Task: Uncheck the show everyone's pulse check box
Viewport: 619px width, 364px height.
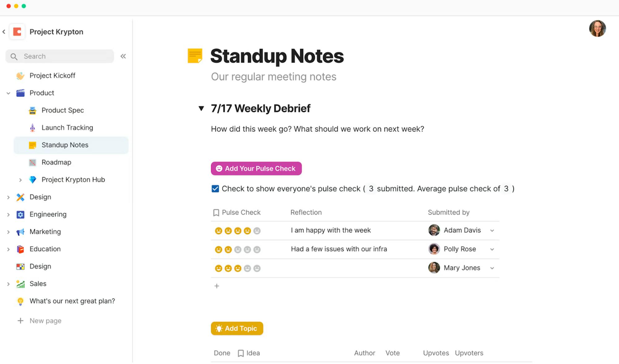Action: (215, 189)
